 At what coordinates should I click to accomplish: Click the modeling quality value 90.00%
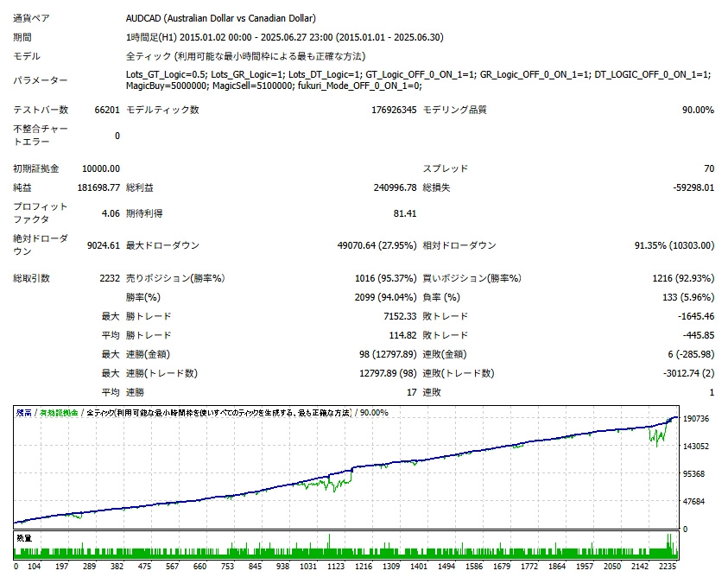coord(698,110)
